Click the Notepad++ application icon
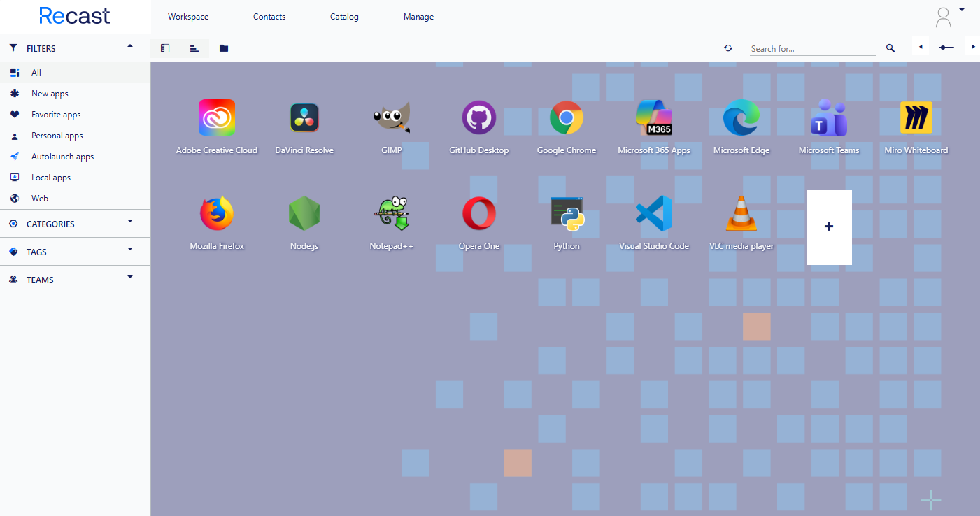The image size is (980, 516). (392, 214)
